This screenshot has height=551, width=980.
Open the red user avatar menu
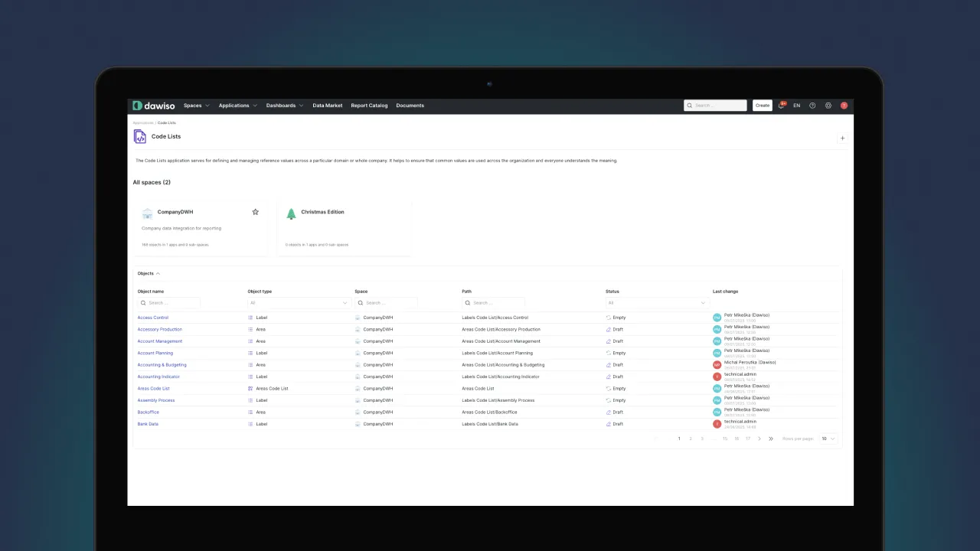coord(844,106)
